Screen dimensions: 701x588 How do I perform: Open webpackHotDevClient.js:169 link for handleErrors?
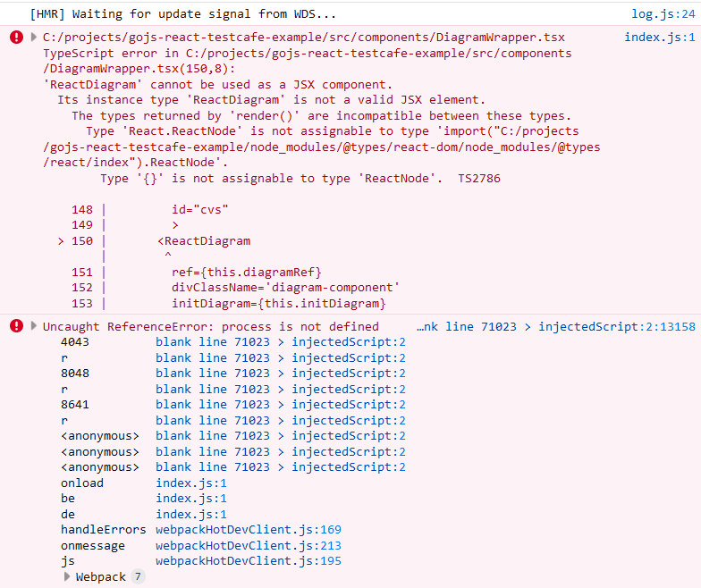249,530
